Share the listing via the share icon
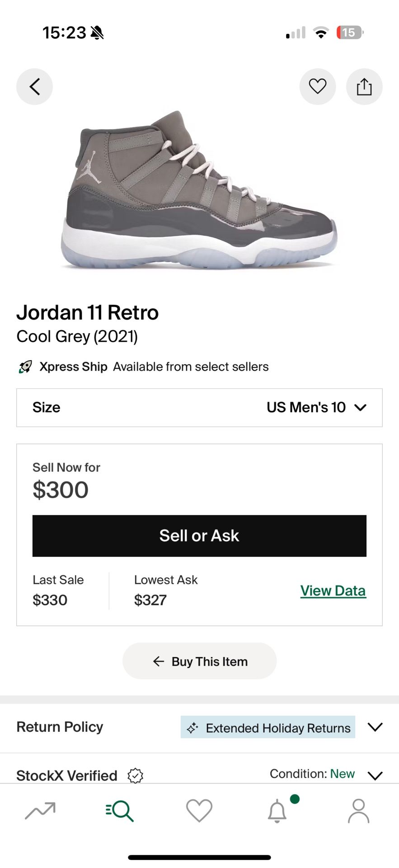The height and width of the screenshot is (868, 399). pyautogui.click(x=364, y=86)
